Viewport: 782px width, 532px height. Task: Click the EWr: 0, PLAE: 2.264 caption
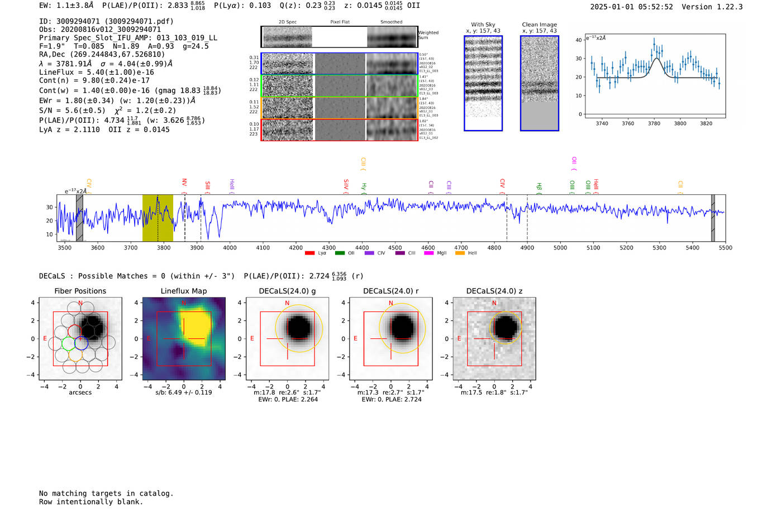(288, 399)
